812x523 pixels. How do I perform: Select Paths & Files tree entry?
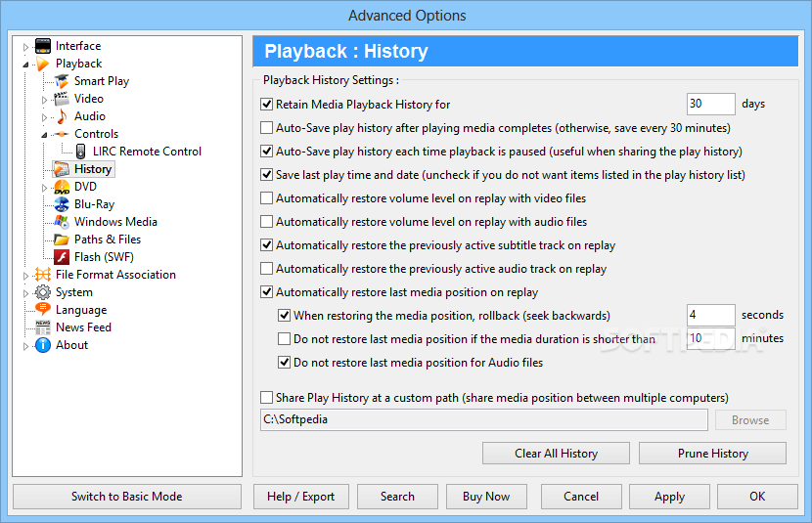(x=108, y=240)
